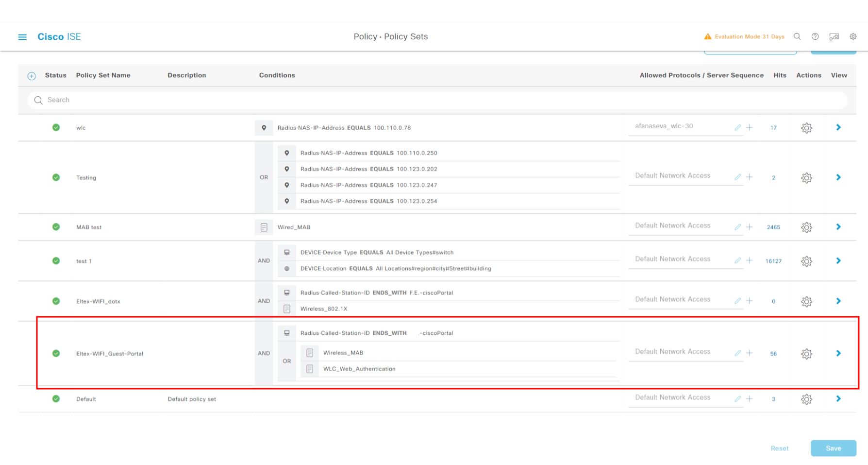Edit allowed protocols pencil for test 1

[x=738, y=261]
